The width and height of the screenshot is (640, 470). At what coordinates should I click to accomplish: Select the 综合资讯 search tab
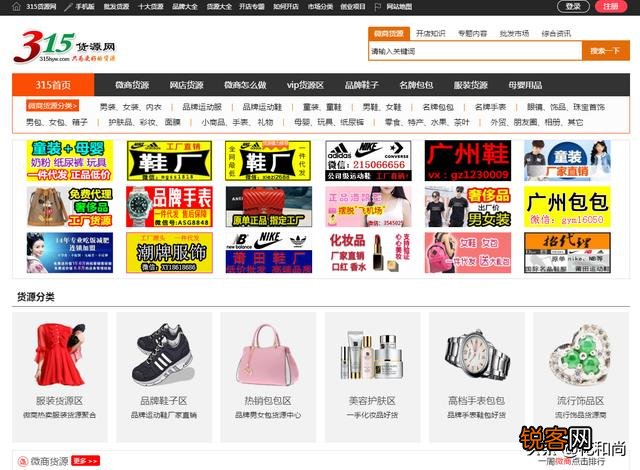pos(556,33)
